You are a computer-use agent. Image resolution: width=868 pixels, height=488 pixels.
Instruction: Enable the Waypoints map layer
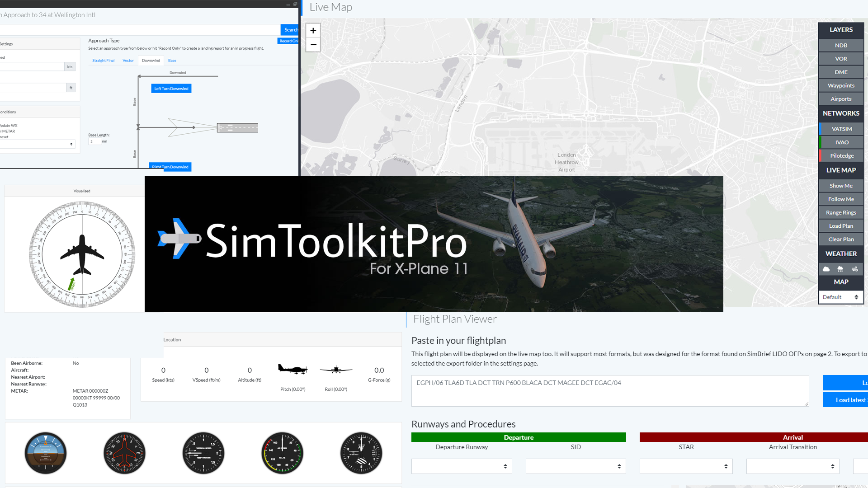click(x=840, y=85)
